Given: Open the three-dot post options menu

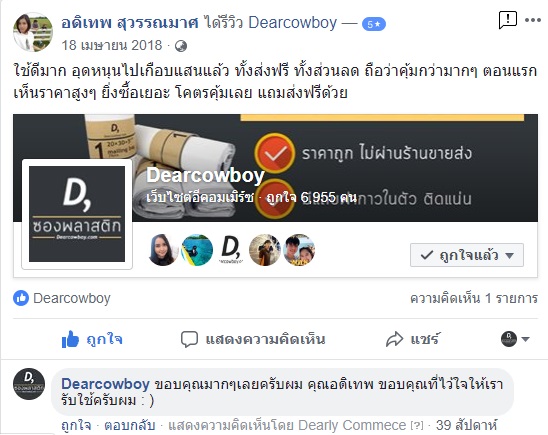Looking at the screenshot, I should coord(533,20).
